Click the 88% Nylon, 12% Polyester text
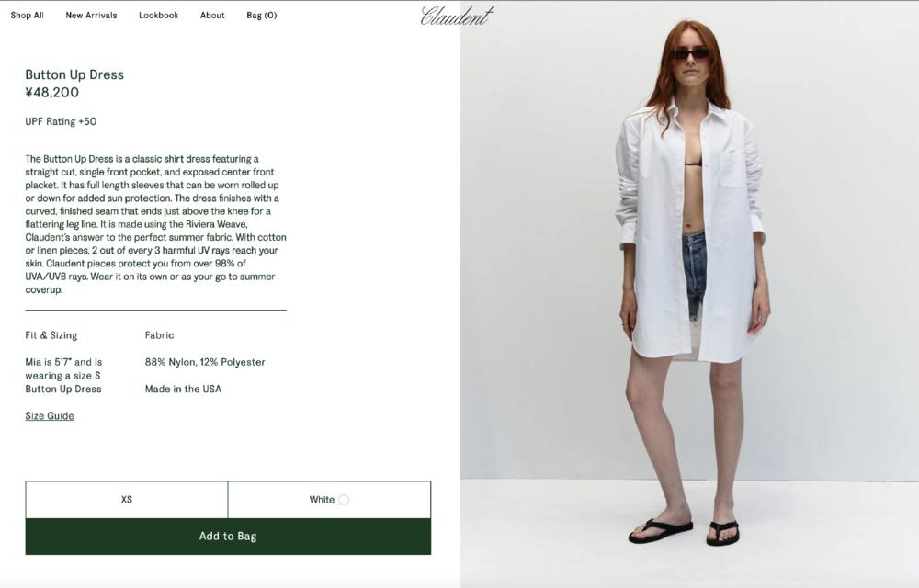This screenshot has height=588, width=919. 205,362
